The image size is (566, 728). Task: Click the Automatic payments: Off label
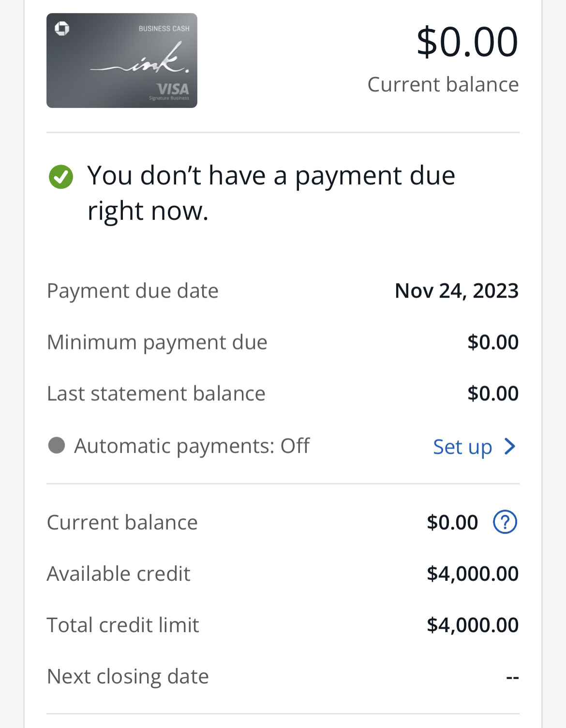(192, 446)
